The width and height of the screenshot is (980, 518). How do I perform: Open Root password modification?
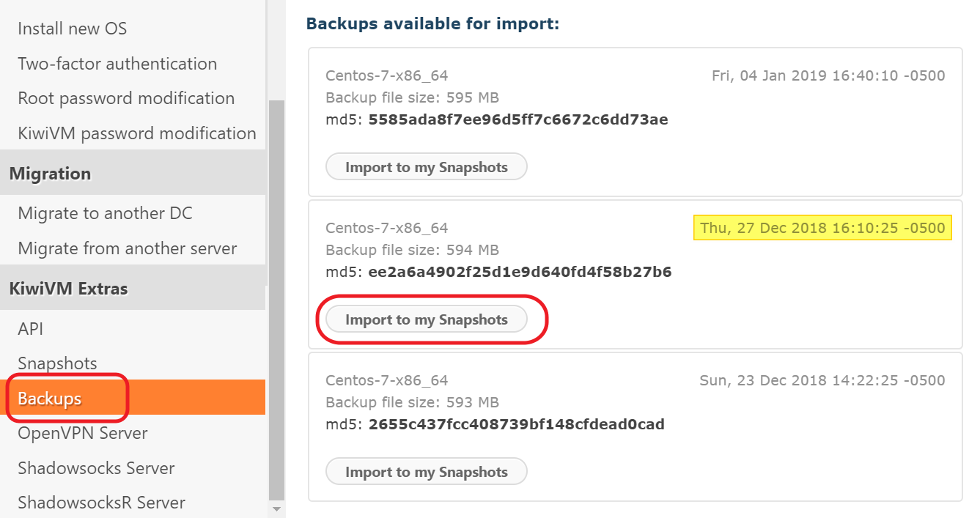126,98
